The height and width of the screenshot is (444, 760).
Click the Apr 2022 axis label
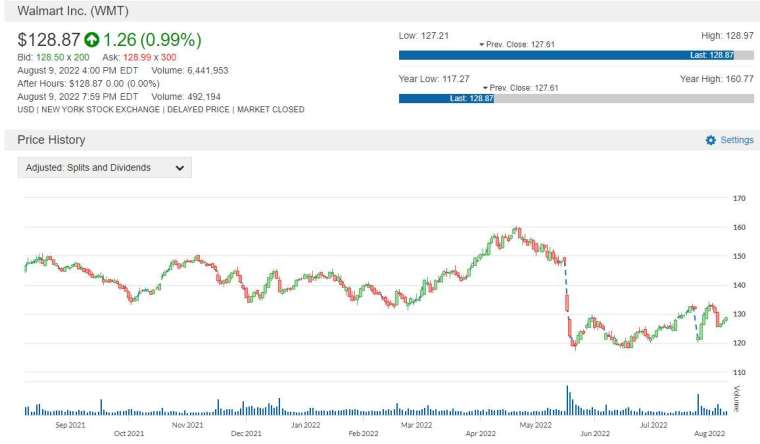481,433
